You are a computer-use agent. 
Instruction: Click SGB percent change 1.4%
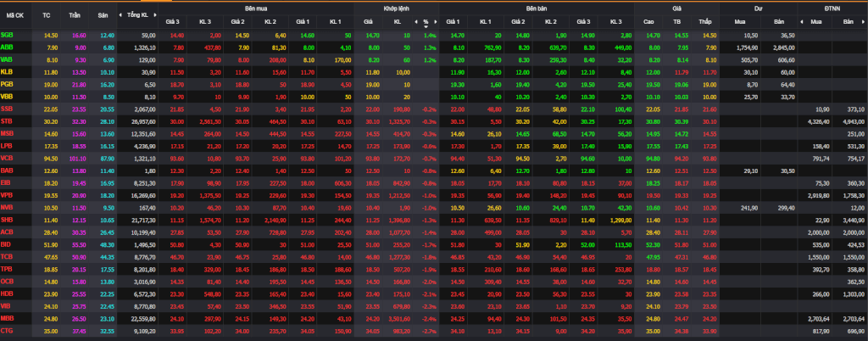(x=430, y=36)
